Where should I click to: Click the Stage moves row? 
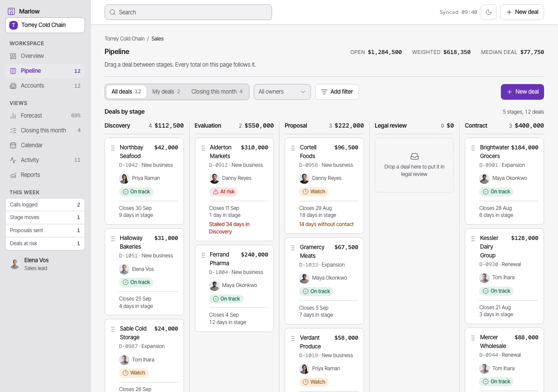(45, 218)
